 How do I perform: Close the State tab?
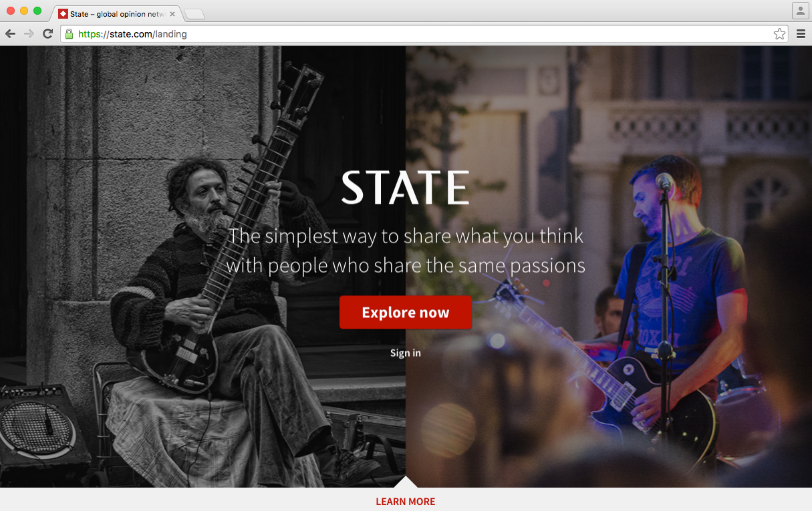pos(172,14)
